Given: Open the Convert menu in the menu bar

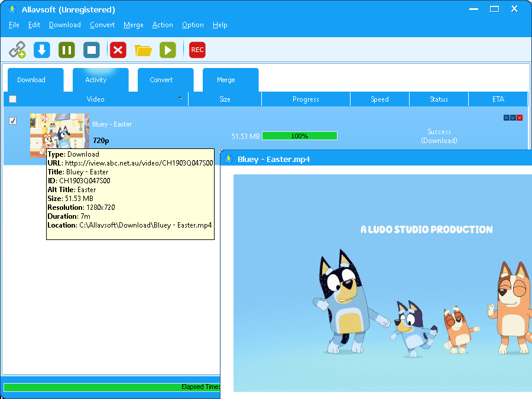Looking at the screenshot, I should click(102, 25).
